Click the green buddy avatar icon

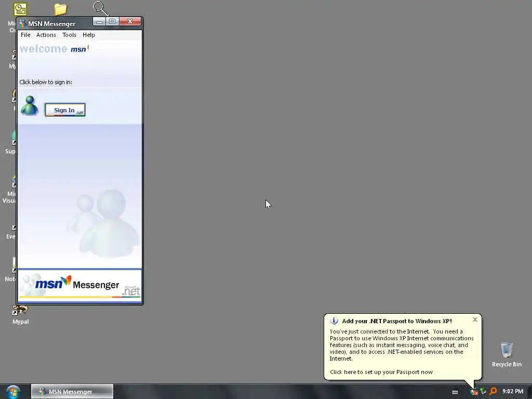[30, 105]
